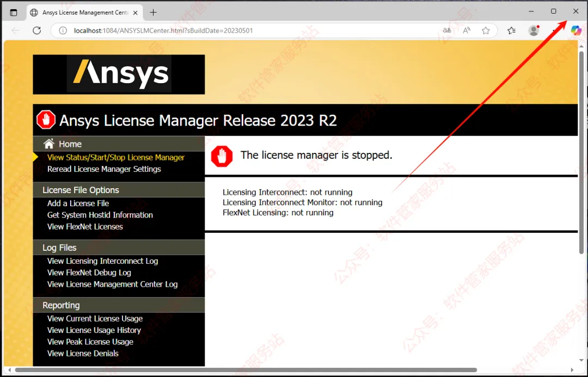Click the Ansys License Manager Release 2023 R2 title
The image size is (588, 377).
[198, 120]
